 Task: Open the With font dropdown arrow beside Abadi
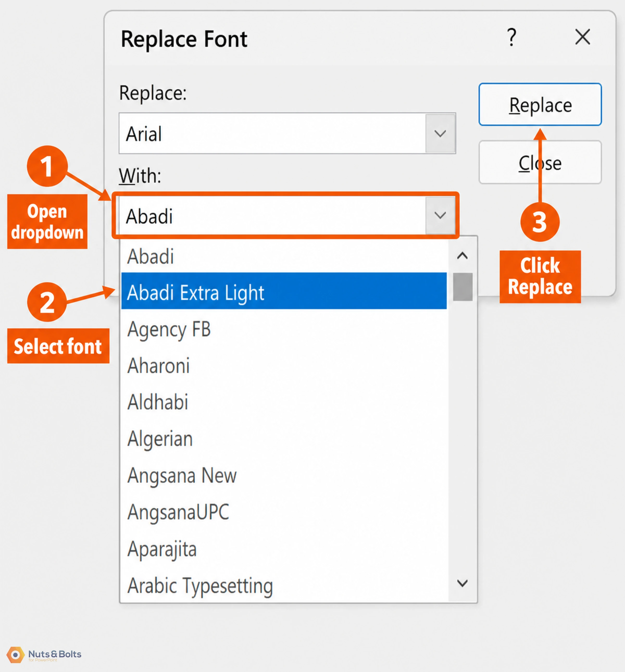pyautogui.click(x=440, y=215)
